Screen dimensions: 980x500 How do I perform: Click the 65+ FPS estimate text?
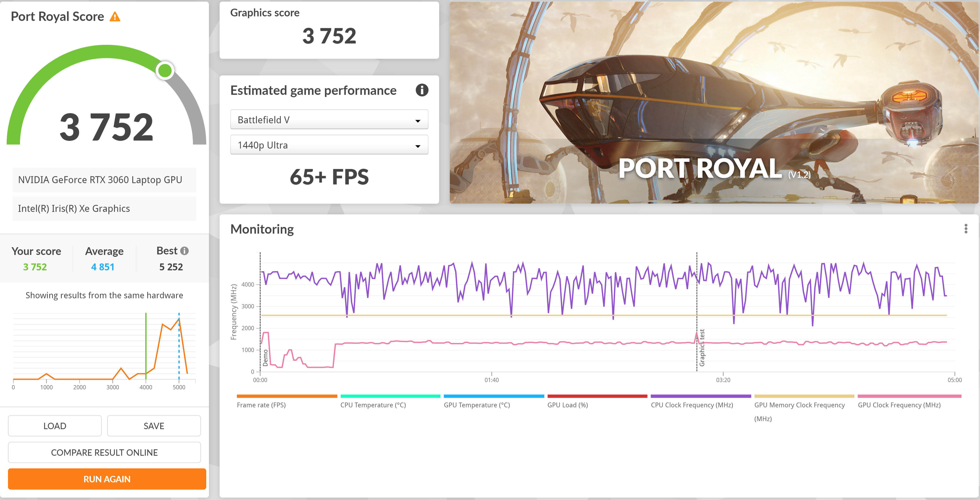(329, 177)
